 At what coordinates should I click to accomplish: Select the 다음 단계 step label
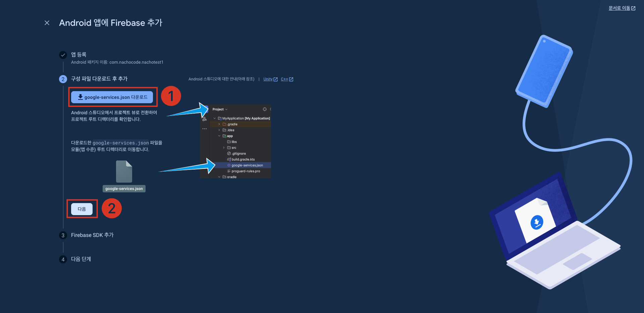(81, 259)
